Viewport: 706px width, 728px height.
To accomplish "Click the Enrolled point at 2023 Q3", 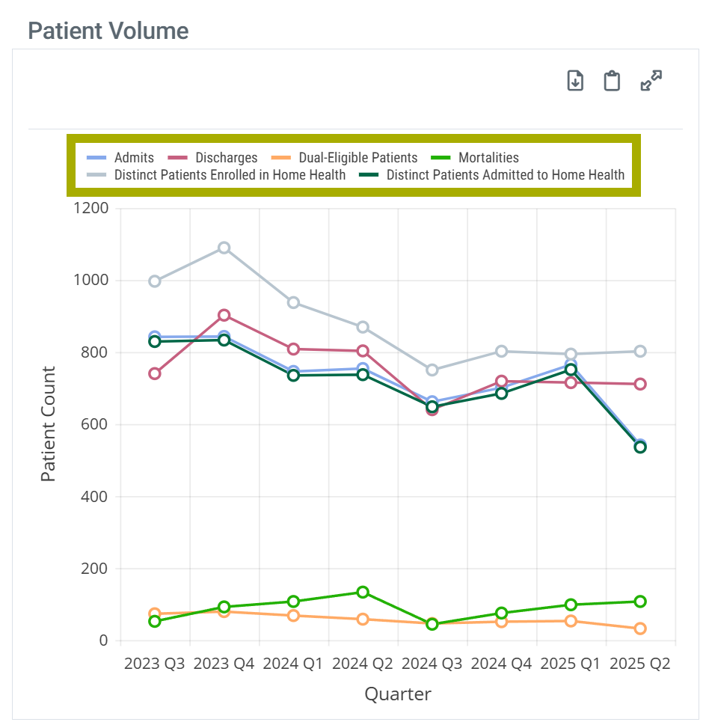I will click(155, 281).
